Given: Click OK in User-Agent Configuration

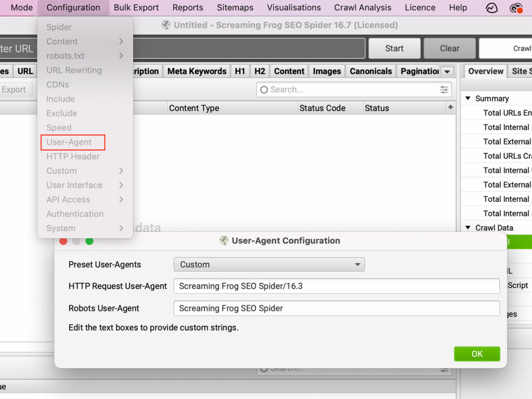Looking at the screenshot, I should pyautogui.click(x=477, y=354).
